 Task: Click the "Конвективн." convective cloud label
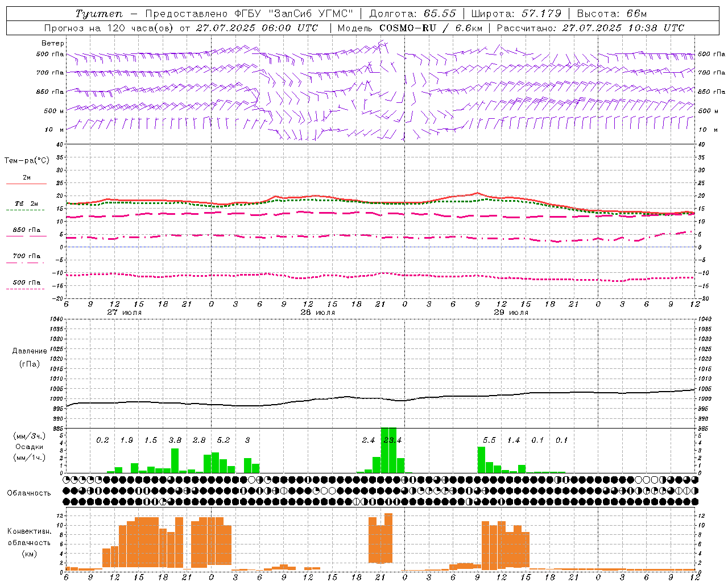tap(29, 531)
